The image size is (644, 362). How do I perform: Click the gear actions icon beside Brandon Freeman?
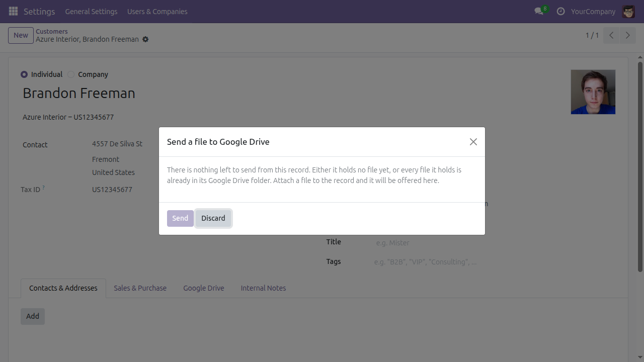145,39
